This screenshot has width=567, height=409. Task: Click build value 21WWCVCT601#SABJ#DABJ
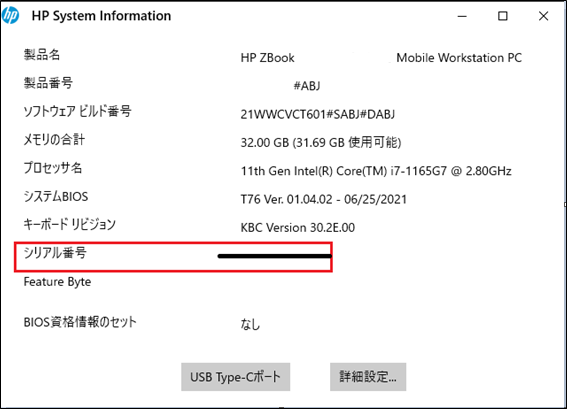click(317, 115)
